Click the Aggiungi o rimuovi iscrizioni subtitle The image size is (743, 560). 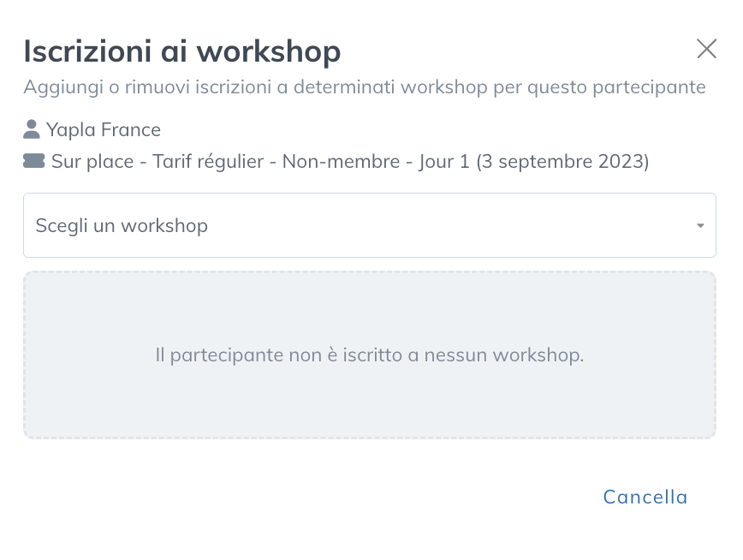(x=365, y=87)
